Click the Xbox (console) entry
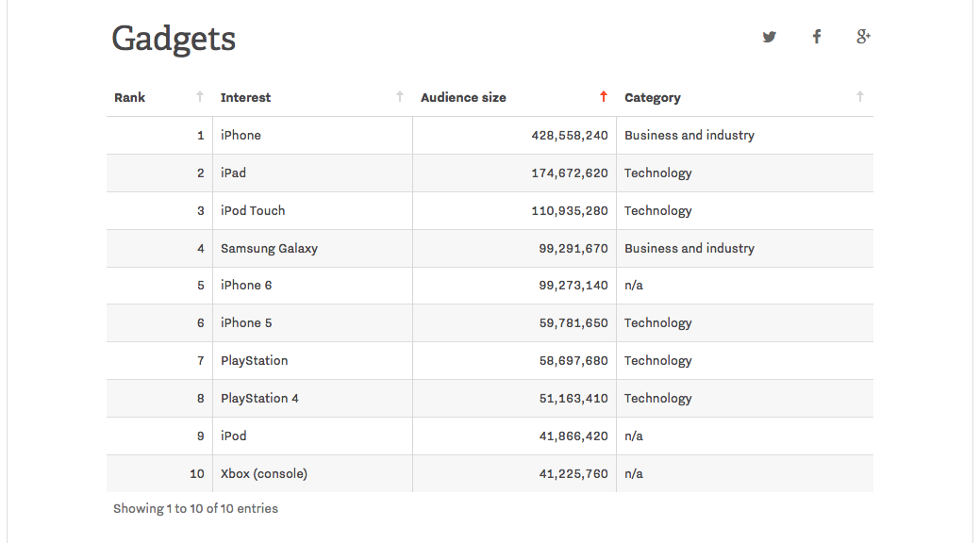 (264, 474)
